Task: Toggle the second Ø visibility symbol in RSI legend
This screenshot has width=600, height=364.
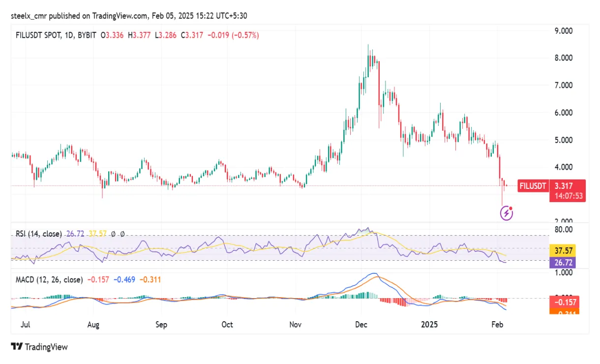Action: pos(122,234)
